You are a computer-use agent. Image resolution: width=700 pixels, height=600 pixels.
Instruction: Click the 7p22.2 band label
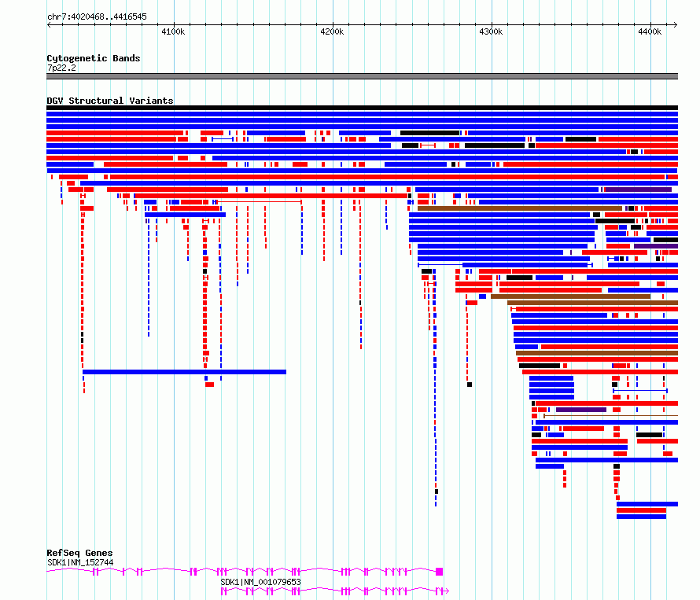(61, 68)
